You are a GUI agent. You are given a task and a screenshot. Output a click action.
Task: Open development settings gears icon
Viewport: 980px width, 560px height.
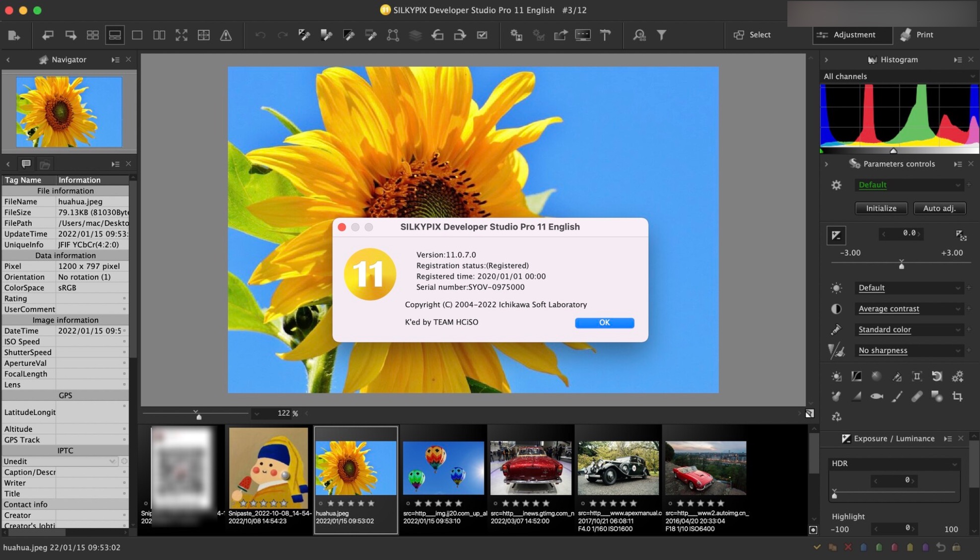coord(958,376)
